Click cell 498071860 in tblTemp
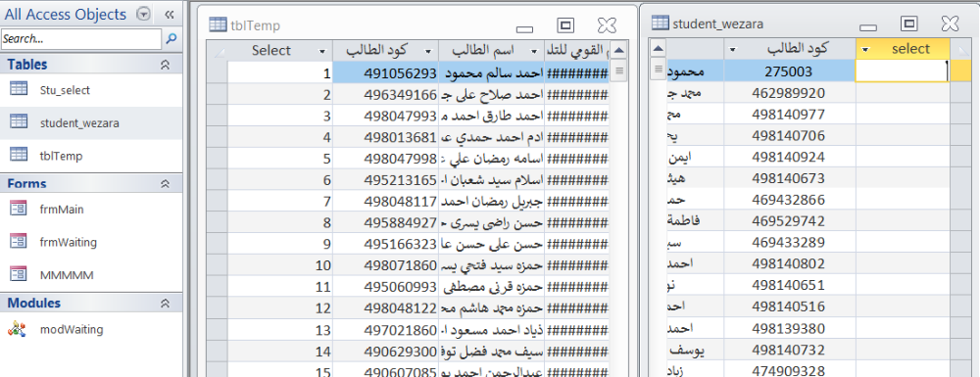 tap(385, 266)
